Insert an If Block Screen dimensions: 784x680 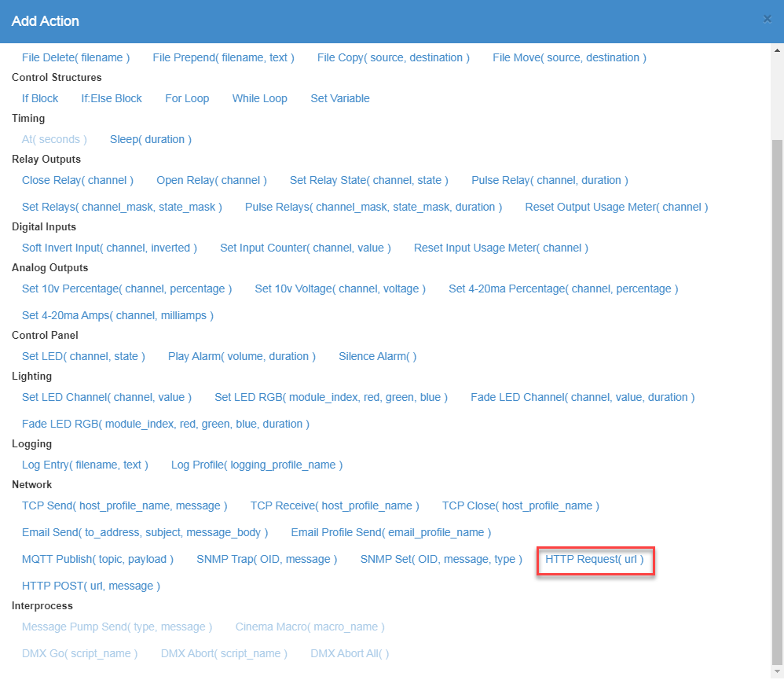point(40,98)
